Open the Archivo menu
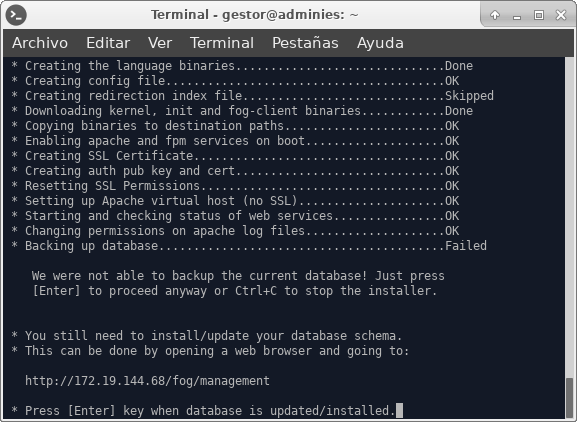Image resolution: width=577 pixels, height=422 pixels. coord(40,43)
